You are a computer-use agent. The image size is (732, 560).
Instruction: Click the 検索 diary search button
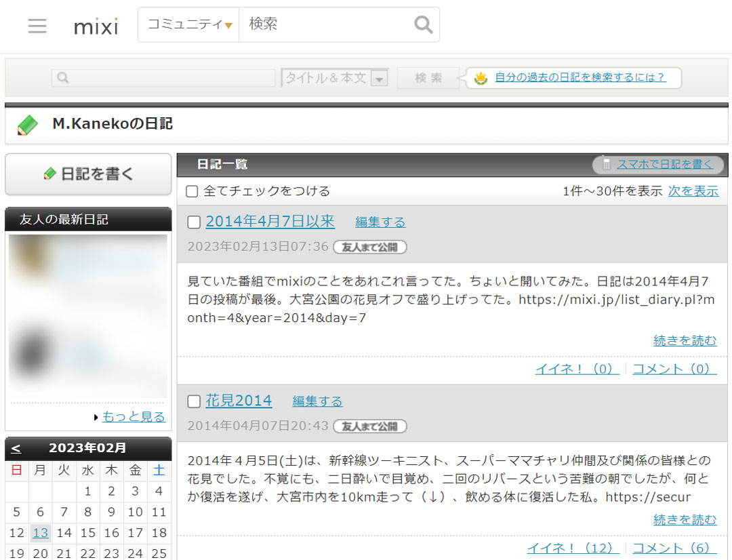coord(428,78)
